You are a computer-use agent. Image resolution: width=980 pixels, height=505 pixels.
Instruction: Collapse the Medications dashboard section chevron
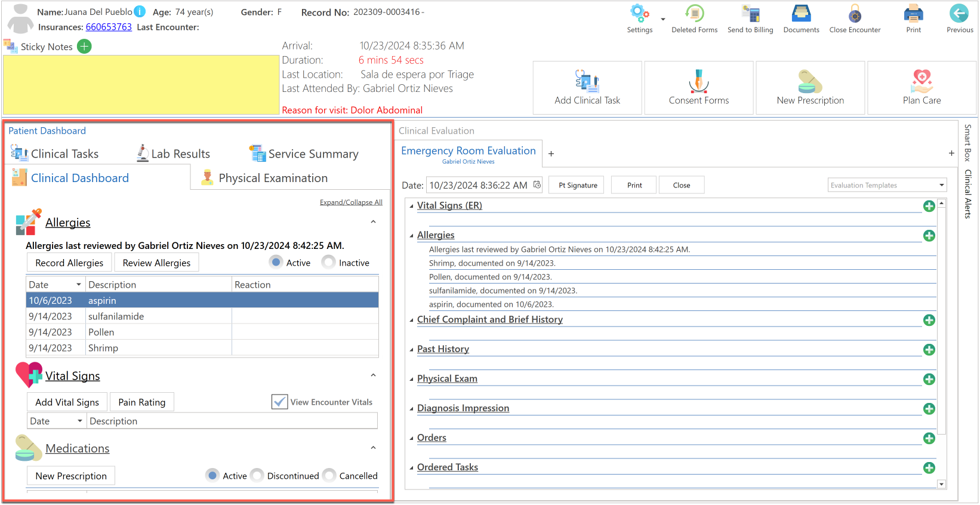tap(373, 448)
